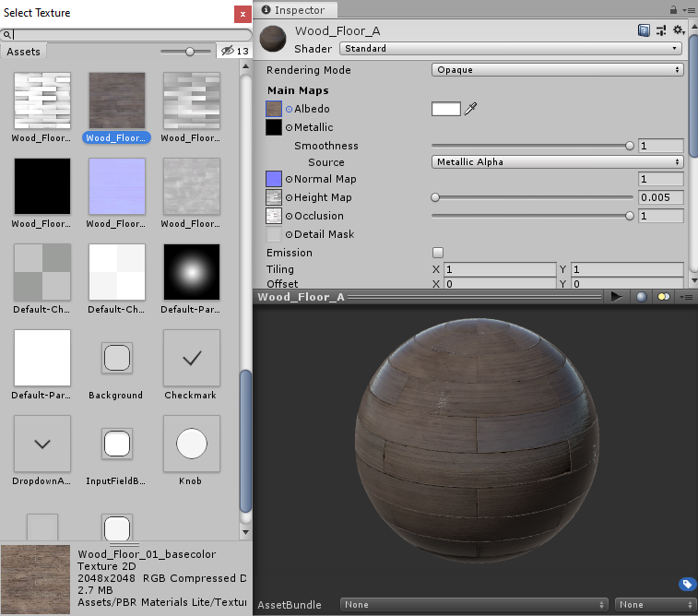The image size is (698, 616).
Task: Switch preview mesh using sphere icon
Action: point(642,297)
